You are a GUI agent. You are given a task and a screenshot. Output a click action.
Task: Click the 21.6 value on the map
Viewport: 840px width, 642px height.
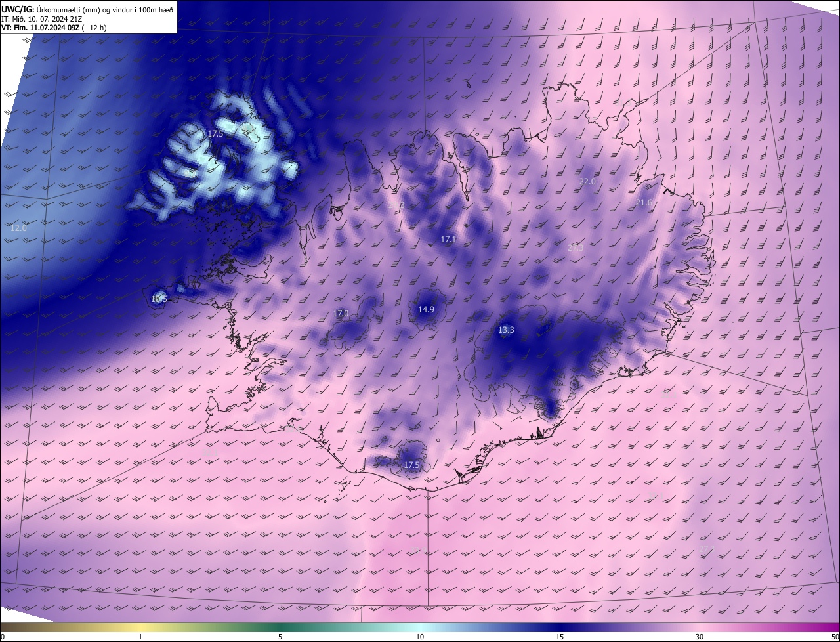[x=644, y=203]
